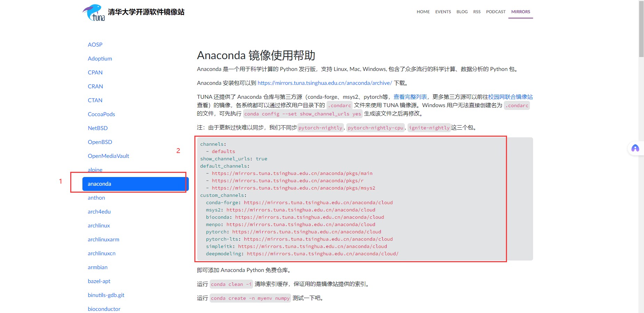The width and height of the screenshot is (644, 313).
Task: Open bazel-apt mirror help
Action: (99, 281)
